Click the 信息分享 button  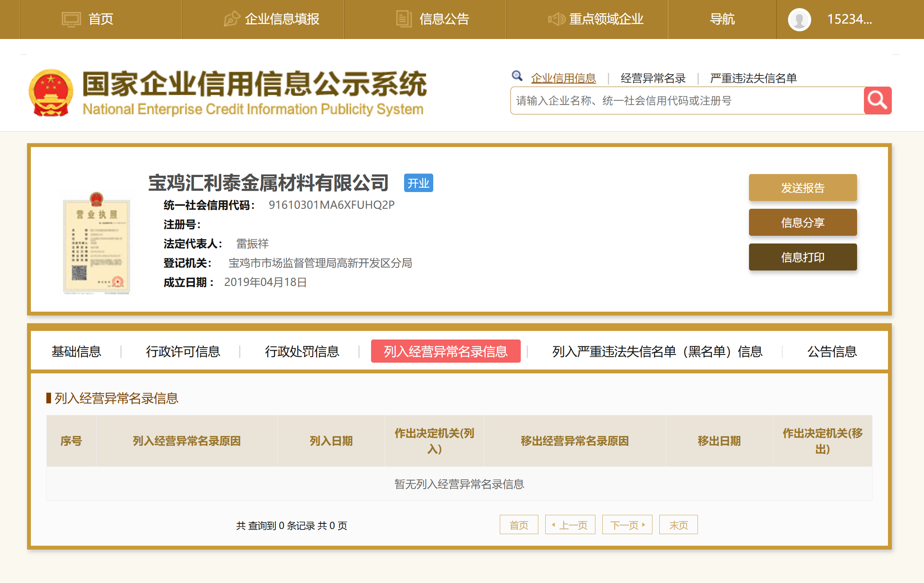point(803,222)
